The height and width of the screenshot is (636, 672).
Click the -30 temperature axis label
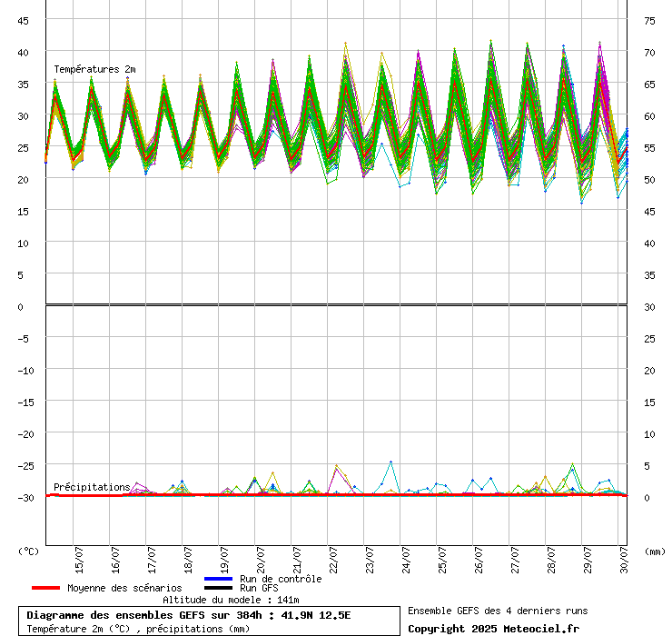click(x=25, y=498)
